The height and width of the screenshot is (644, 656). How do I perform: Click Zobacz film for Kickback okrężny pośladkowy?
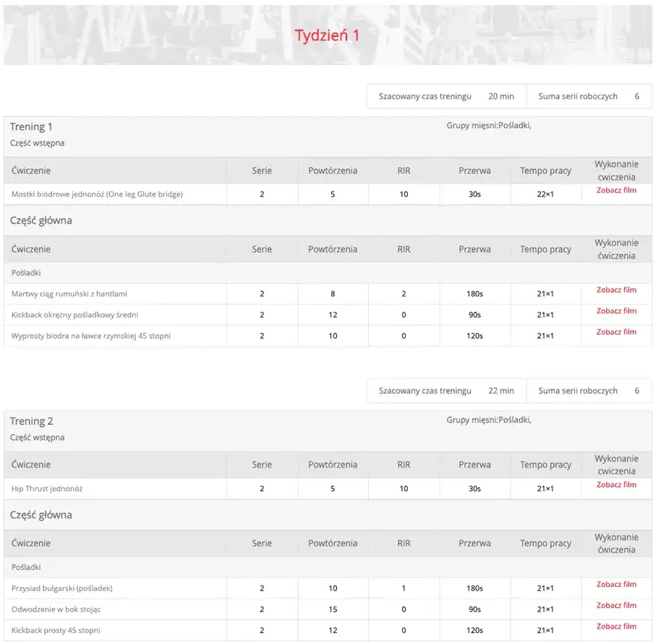[616, 311]
